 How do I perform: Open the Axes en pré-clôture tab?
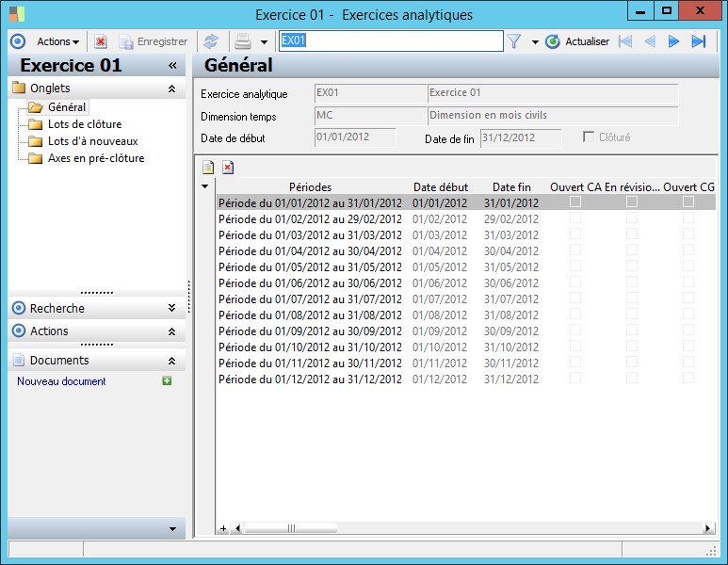(96, 158)
